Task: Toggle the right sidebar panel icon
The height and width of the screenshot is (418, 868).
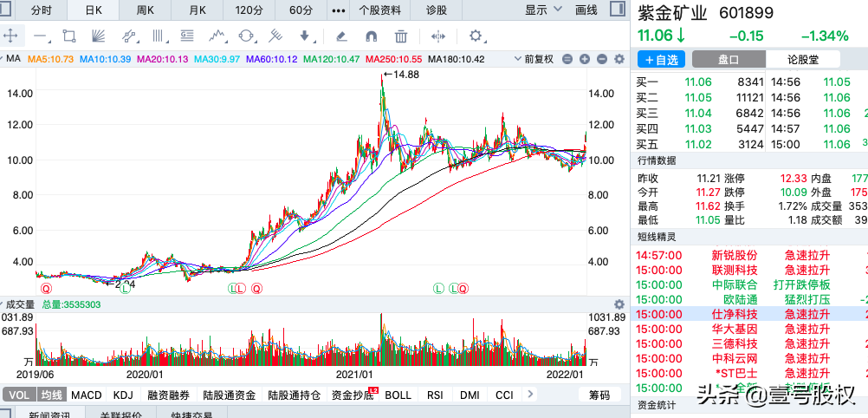Action: coord(618,10)
